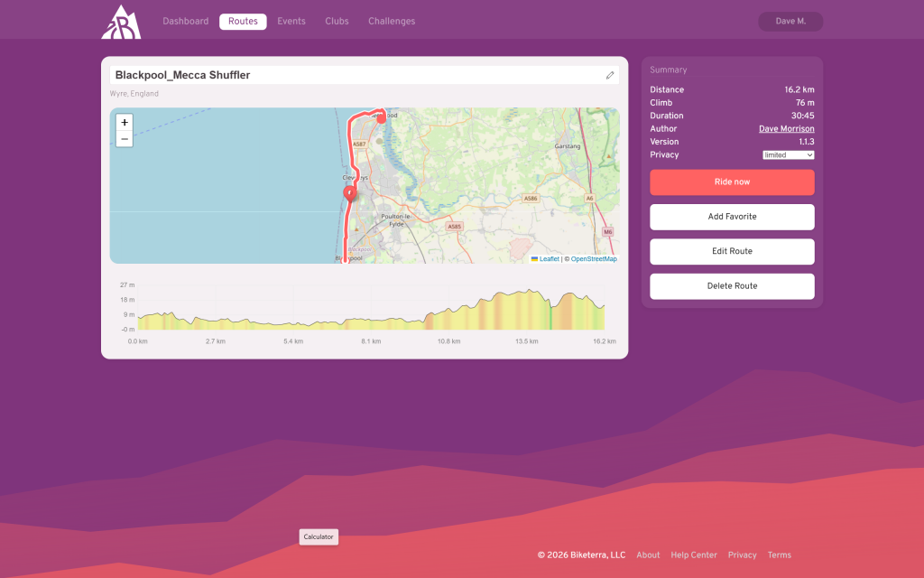Screen dimensions: 924x578
Task: Click the red route marker on map
Action: click(350, 191)
